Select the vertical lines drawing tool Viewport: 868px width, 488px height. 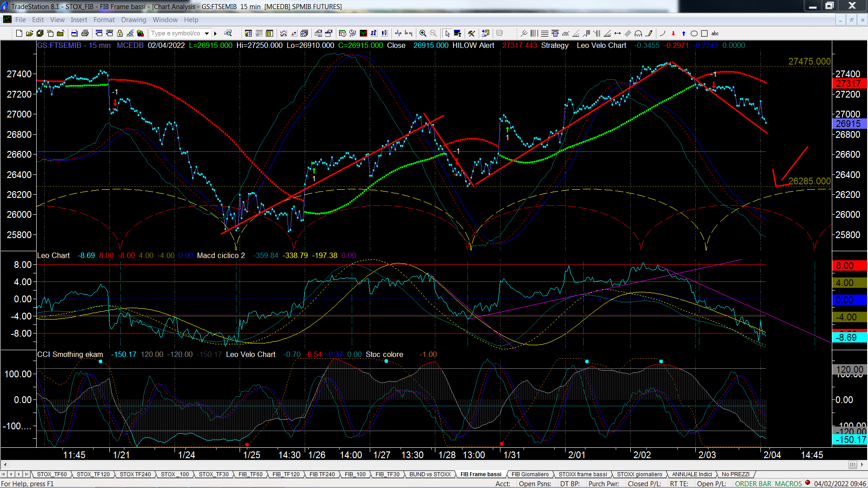point(534,33)
